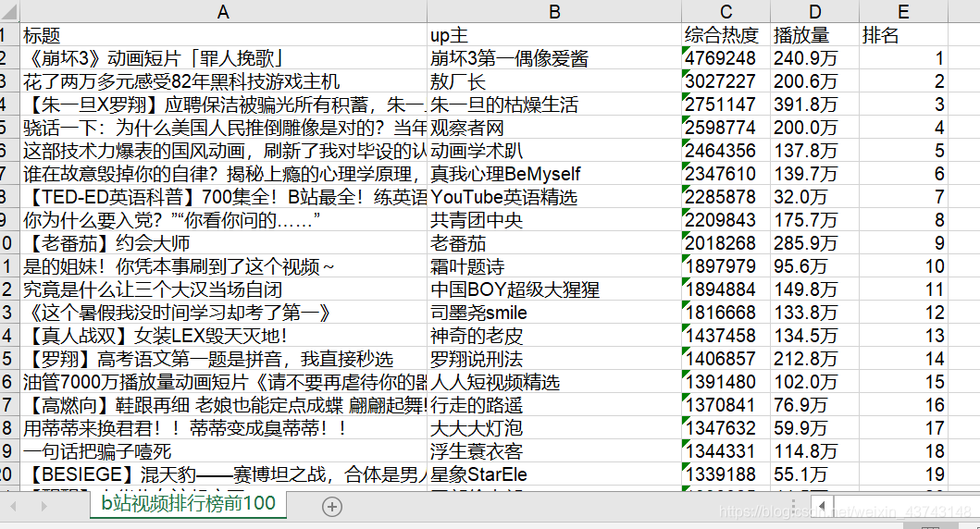Image resolution: width=980 pixels, height=529 pixels.
Task: Select 综合热度 cell 2598774
Action: pyautogui.click(x=726, y=128)
